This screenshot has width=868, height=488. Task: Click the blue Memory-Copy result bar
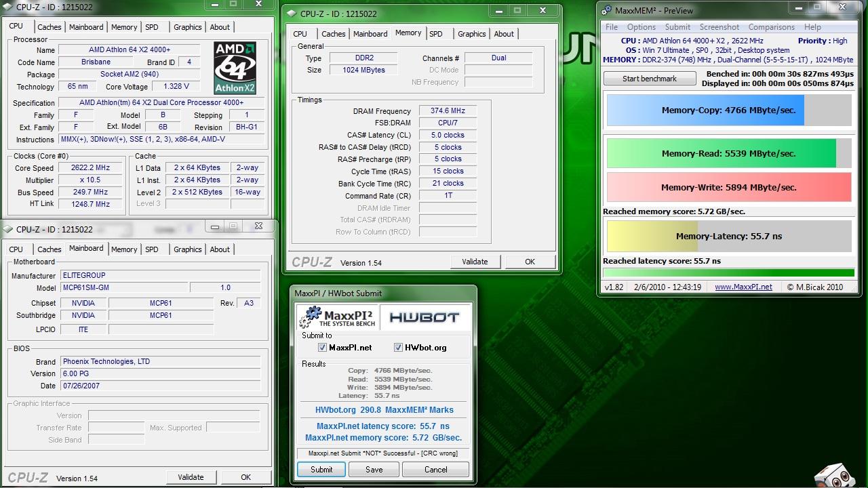pos(729,110)
